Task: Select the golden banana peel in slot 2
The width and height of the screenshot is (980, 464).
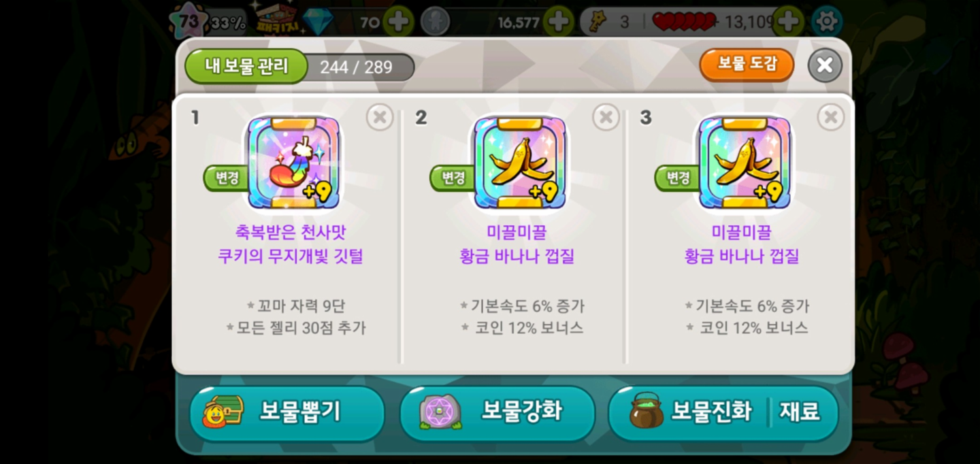Action: (520, 163)
